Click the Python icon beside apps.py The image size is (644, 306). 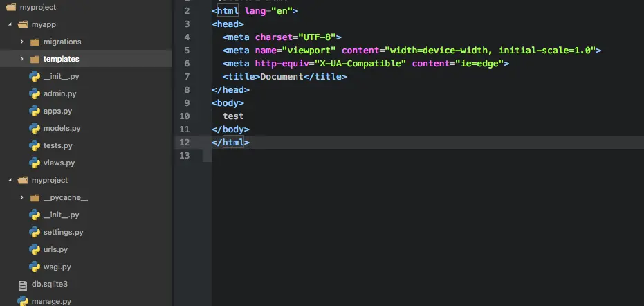(x=35, y=111)
